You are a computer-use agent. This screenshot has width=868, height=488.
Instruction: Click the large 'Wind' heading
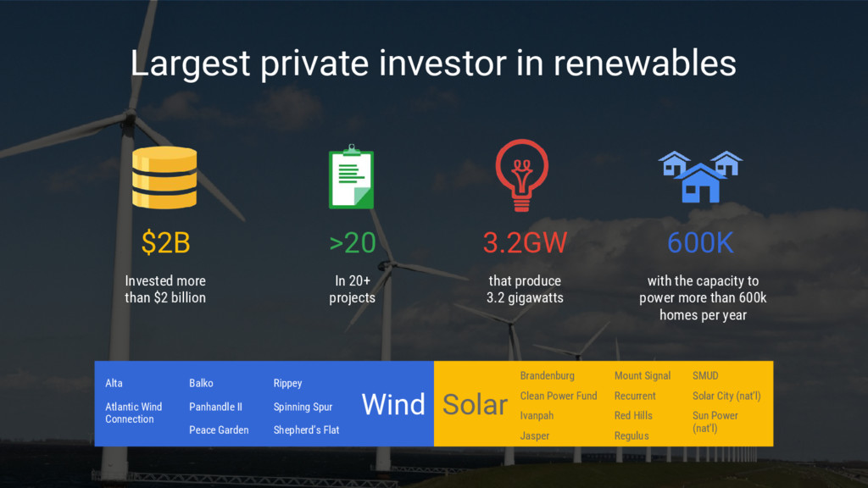tap(393, 404)
